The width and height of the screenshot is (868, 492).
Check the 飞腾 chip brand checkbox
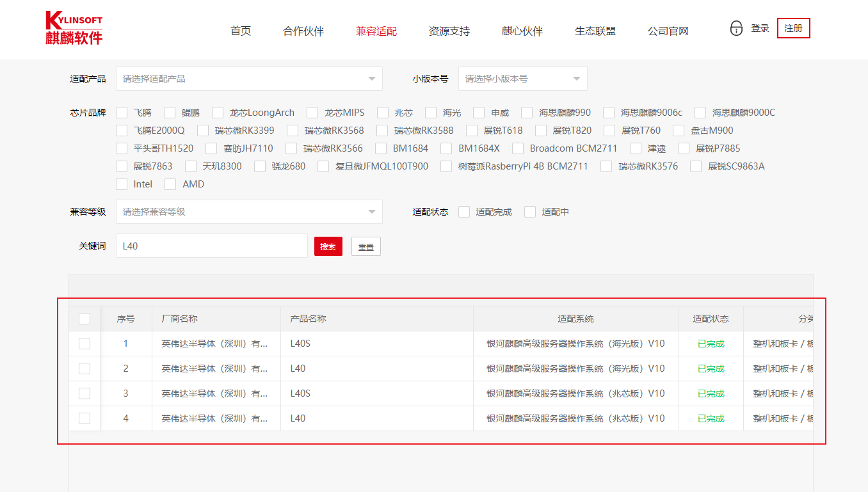pyautogui.click(x=122, y=113)
